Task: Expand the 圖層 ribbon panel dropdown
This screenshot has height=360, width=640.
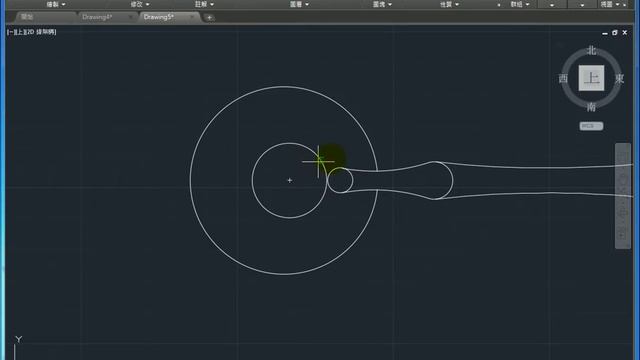Action: coord(299,4)
